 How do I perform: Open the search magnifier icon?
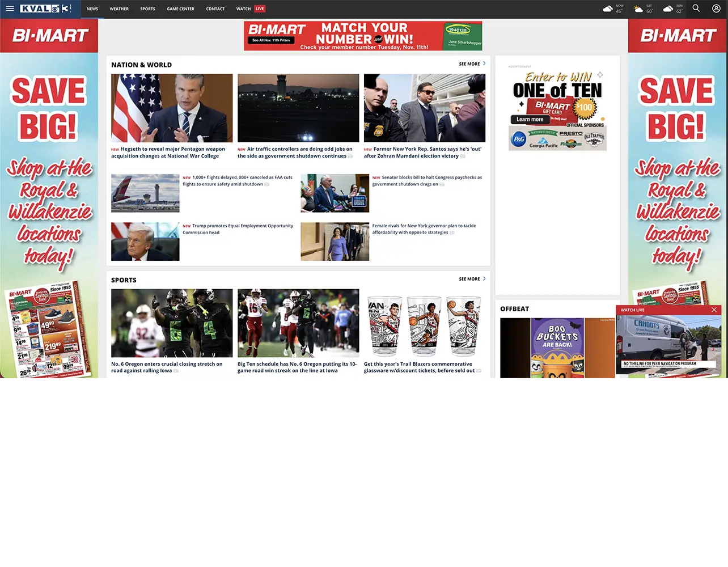(x=696, y=9)
